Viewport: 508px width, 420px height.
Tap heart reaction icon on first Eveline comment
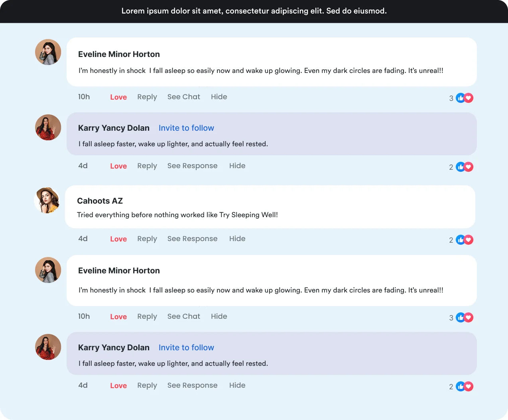tap(469, 98)
